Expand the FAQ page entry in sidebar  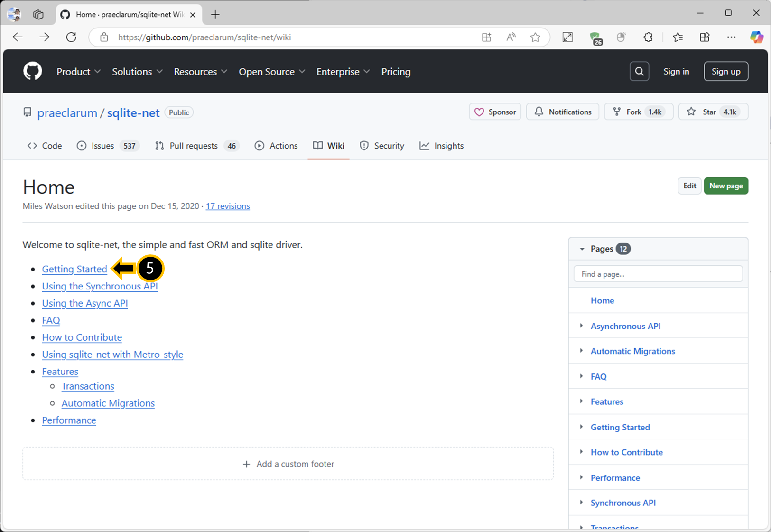(581, 376)
